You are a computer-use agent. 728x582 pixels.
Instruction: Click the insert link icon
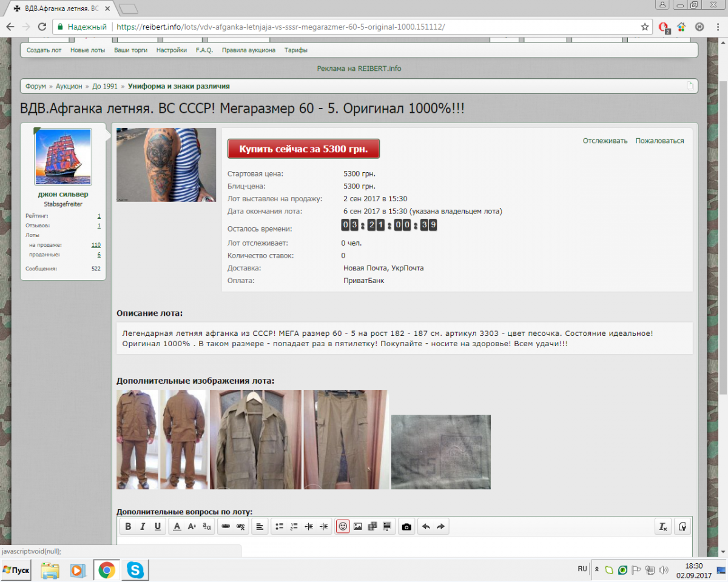226,527
